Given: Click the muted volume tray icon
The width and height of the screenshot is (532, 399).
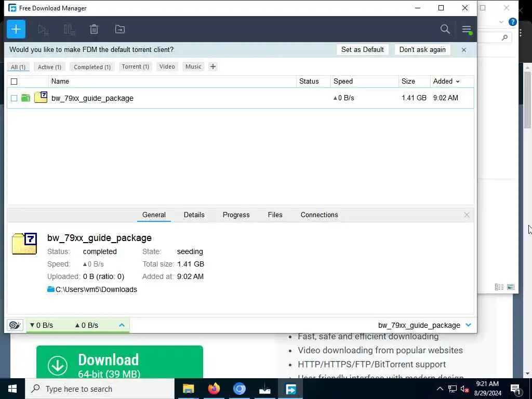Looking at the screenshot, I should pyautogui.click(x=464, y=389).
